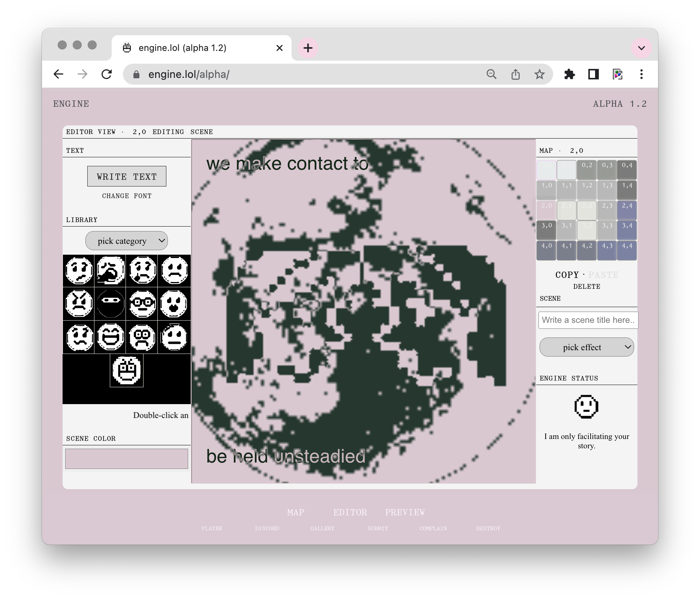Click DELETE in the map panel
This screenshot has height=600, width=700.
586,287
